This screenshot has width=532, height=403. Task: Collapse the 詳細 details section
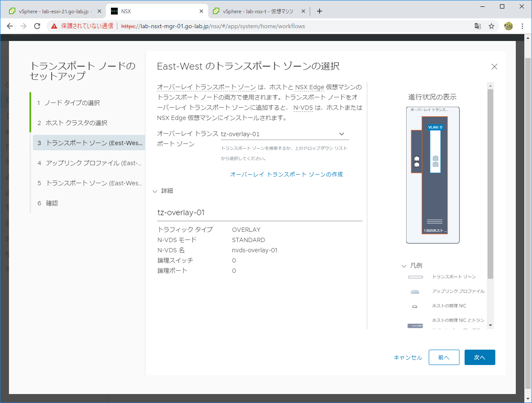155,191
